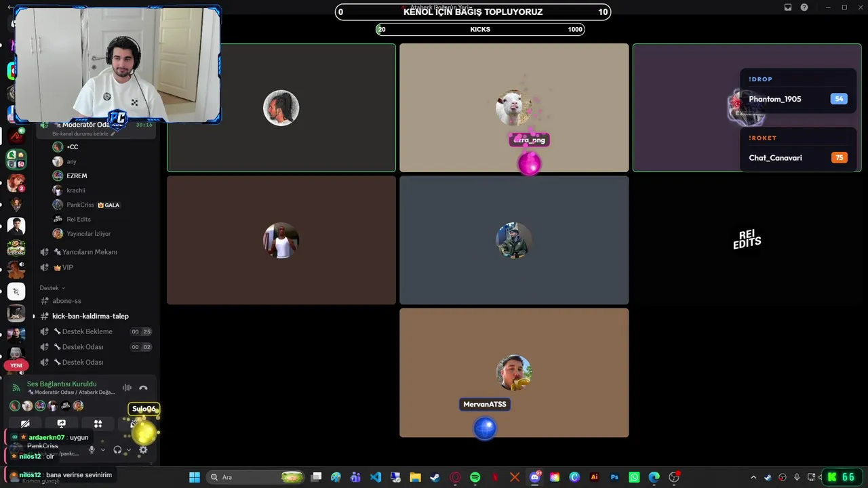Select the Rei Edits avatar in voice panel
The image size is (868, 488).
point(66,406)
